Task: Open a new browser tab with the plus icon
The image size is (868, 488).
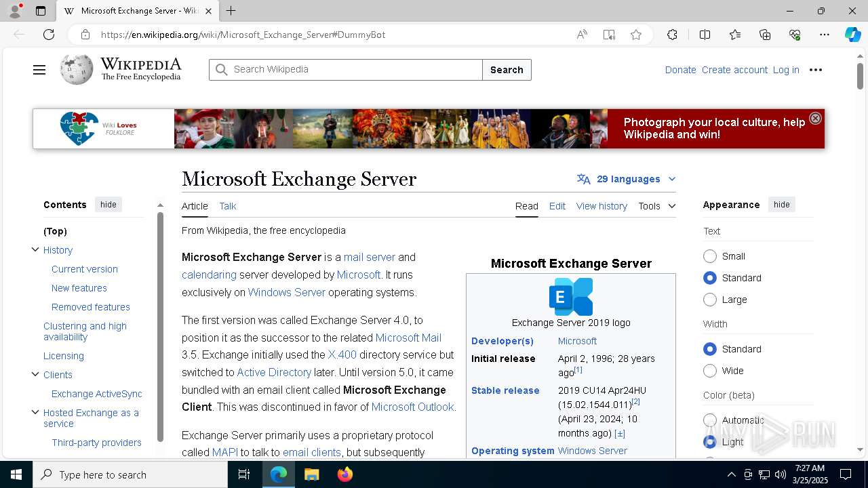Action: click(x=231, y=11)
